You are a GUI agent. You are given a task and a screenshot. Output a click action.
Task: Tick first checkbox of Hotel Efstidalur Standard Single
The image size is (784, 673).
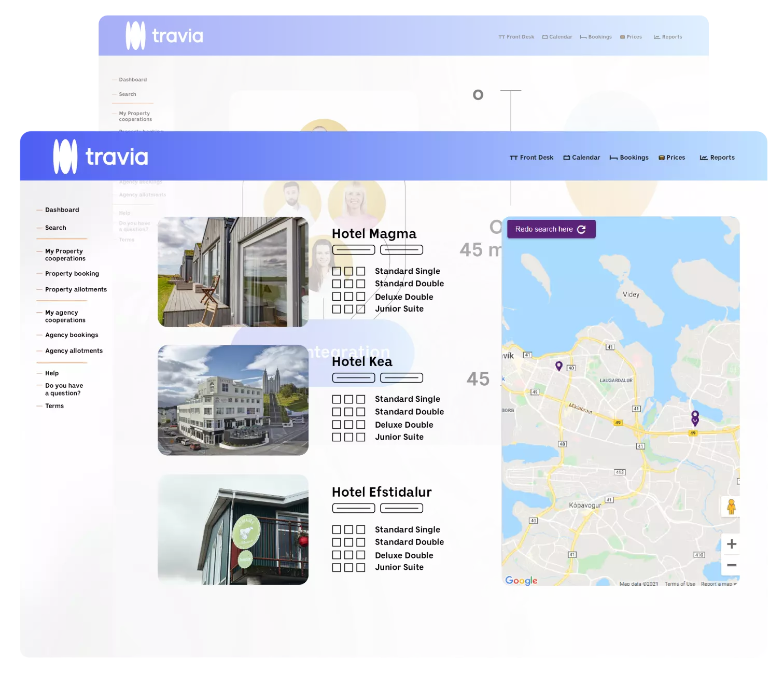coord(337,530)
